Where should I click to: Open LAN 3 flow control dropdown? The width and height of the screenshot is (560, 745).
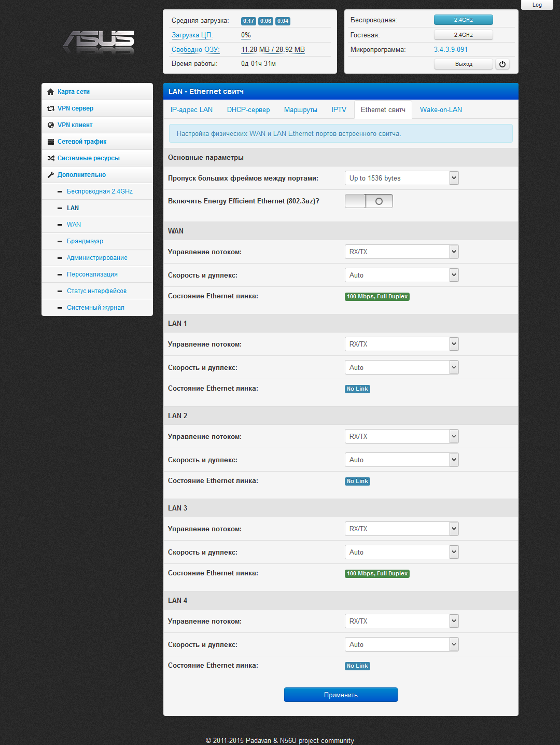pos(401,529)
